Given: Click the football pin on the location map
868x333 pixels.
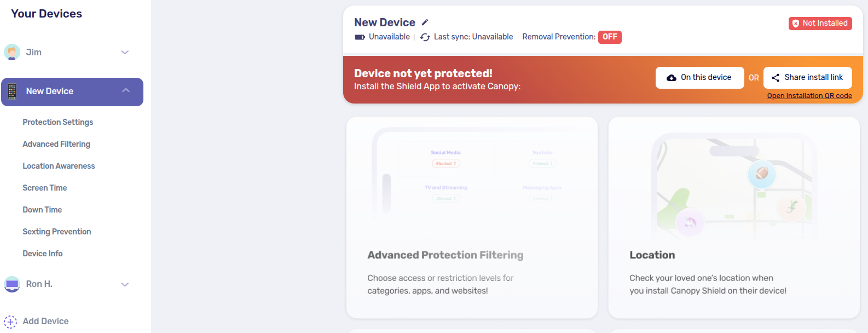Looking at the screenshot, I should coord(761,174).
